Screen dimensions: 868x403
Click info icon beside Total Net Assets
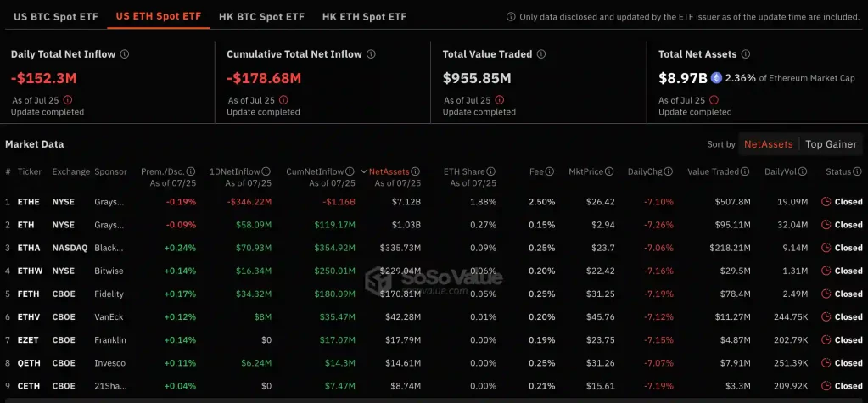click(746, 54)
